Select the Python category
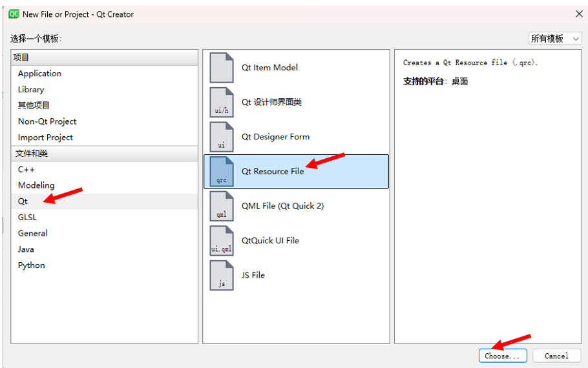This screenshot has height=368, width=588. coord(104,265)
